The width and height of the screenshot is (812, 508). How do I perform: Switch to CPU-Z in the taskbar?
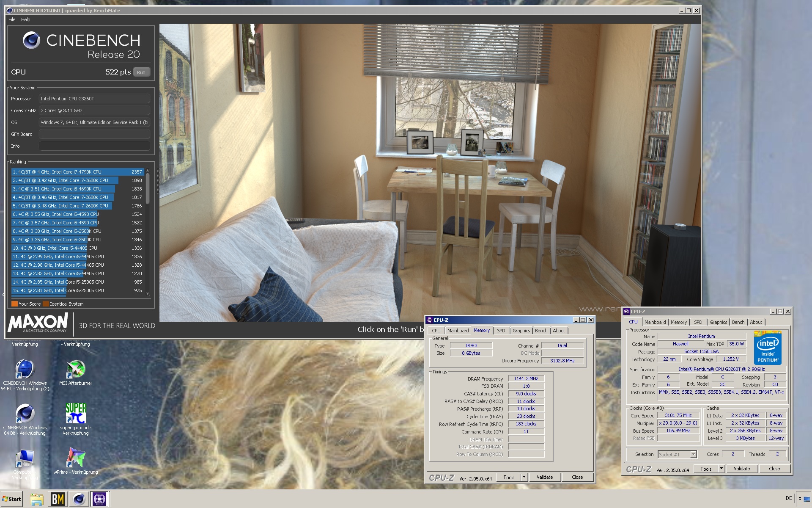tap(99, 499)
